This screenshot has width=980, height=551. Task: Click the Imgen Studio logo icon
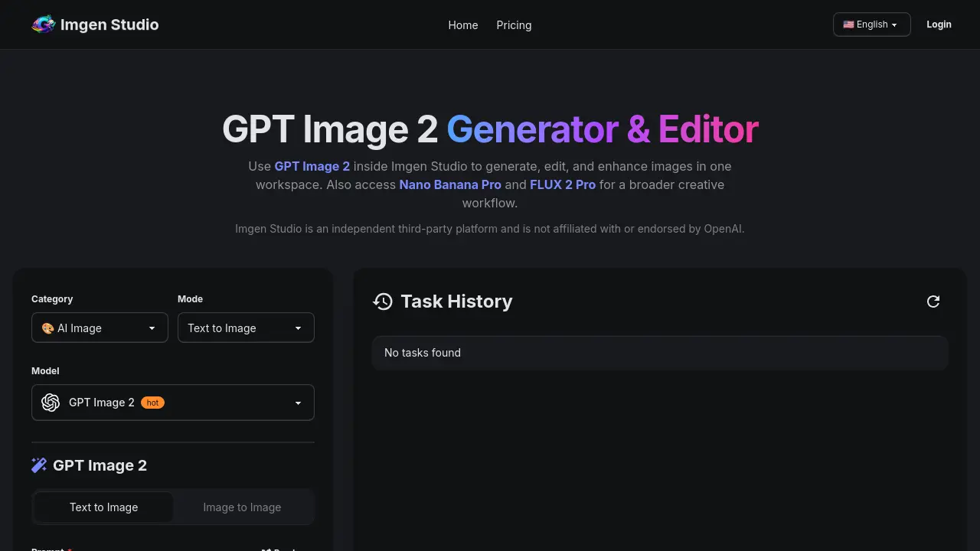point(44,24)
